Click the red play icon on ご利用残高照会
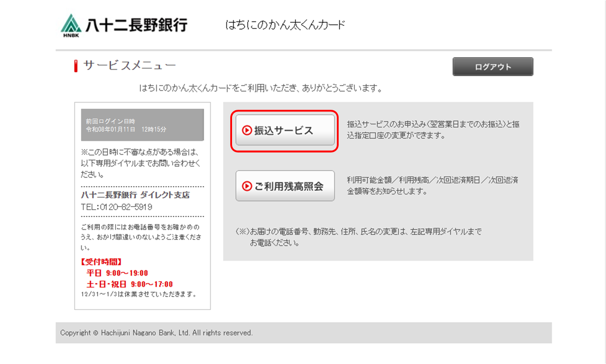Viewport: 606px width, 364px height. 247,186
